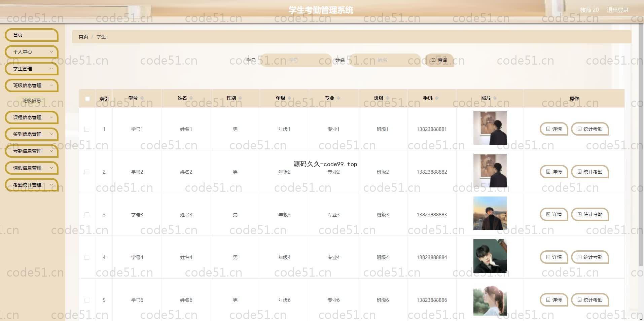This screenshot has height=321, width=644.
Task: Select checkbox for row 学号2
Action: click(x=87, y=172)
